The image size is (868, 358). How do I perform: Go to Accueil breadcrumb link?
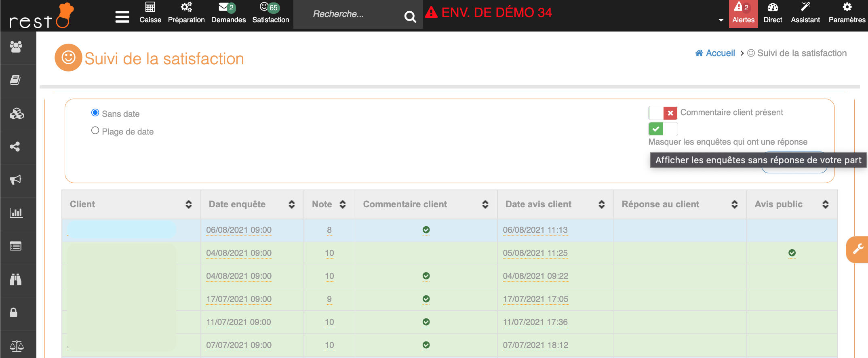720,53
